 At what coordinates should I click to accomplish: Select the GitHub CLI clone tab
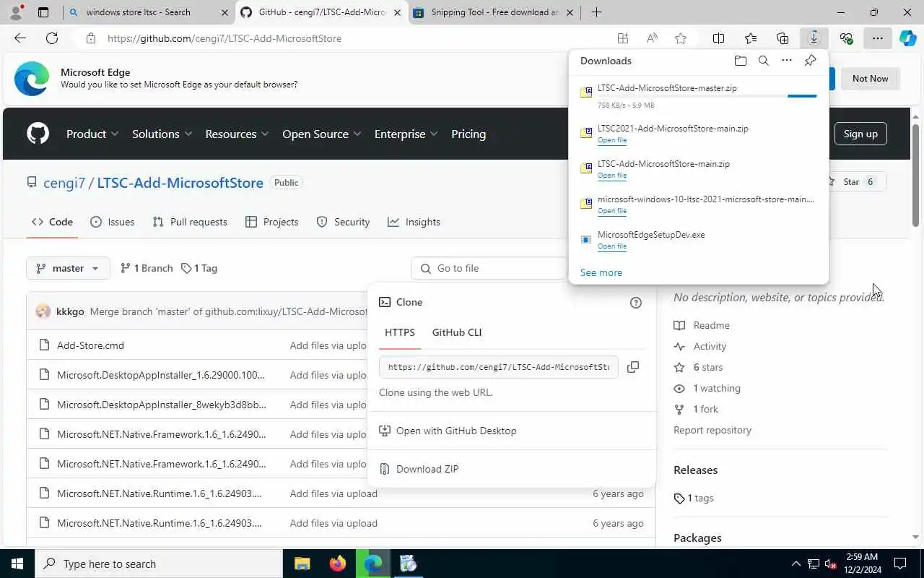point(457,332)
